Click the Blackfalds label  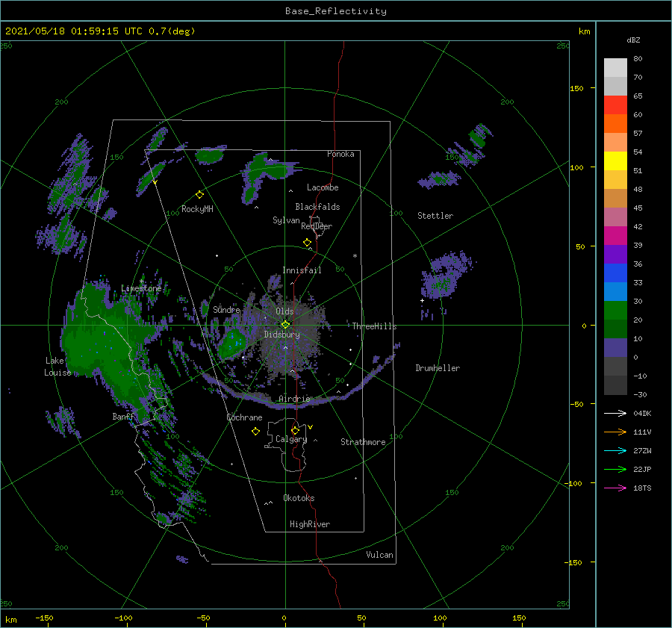[317, 207]
